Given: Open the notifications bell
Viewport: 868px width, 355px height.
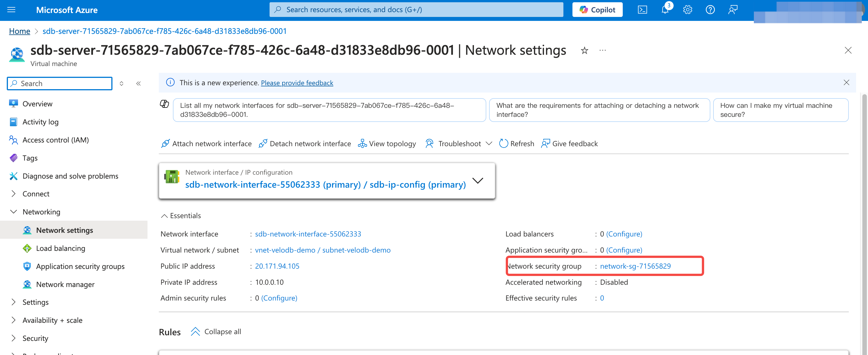Looking at the screenshot, I should coord(665,10).
